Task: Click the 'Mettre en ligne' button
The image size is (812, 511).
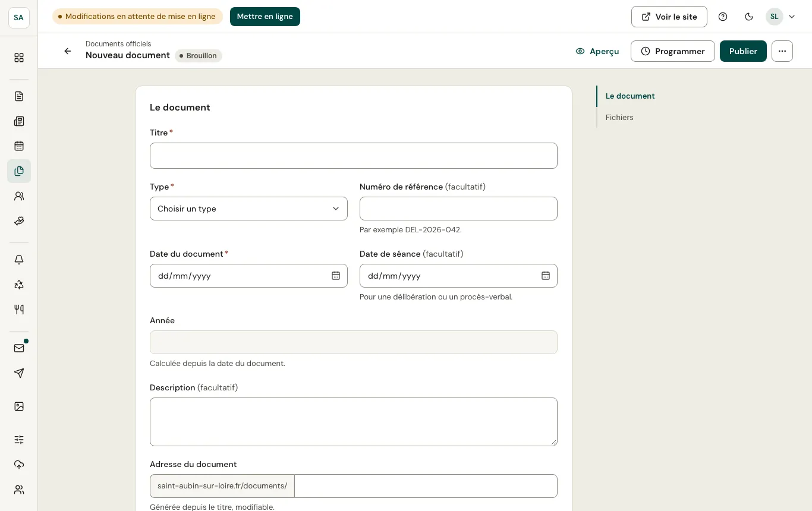Action: pyautogui.click(x=265, y=17)
